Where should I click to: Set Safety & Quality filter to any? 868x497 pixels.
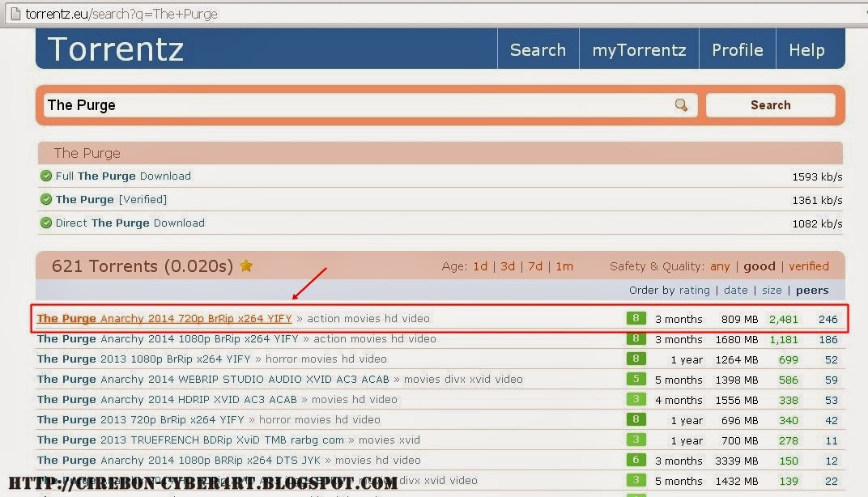pos(720,266)
